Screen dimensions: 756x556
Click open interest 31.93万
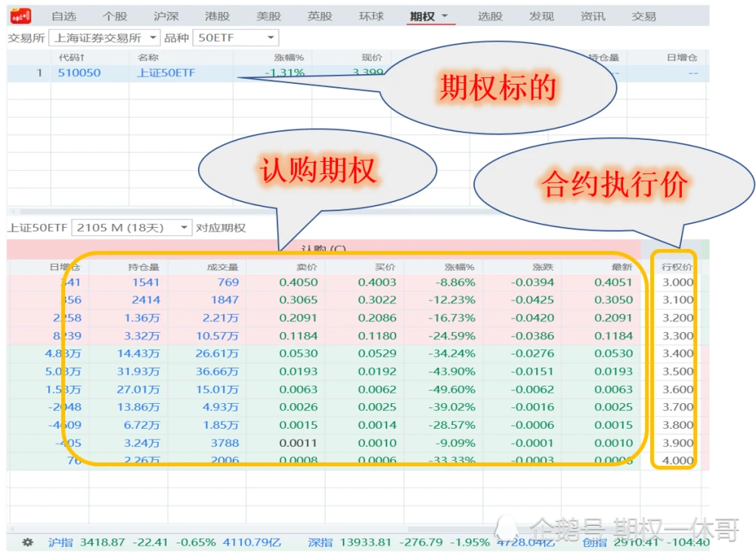138,371
